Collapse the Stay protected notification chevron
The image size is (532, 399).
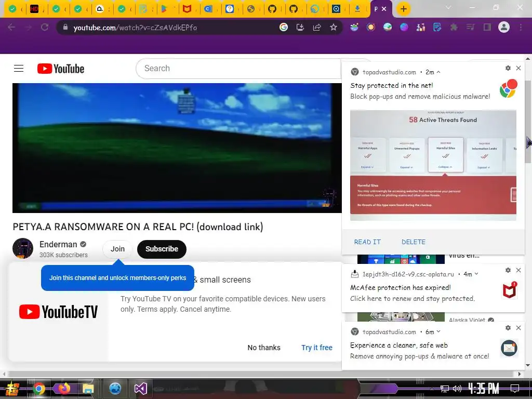pyautogui.click(x=438, y=72)
